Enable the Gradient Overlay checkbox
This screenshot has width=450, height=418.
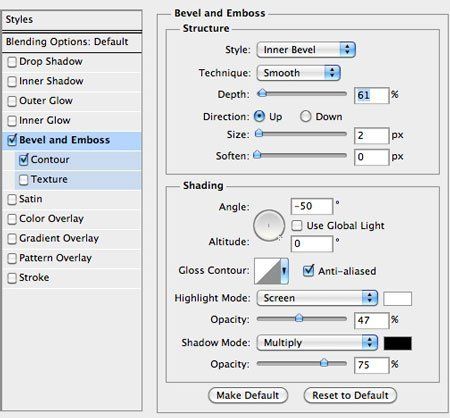12,239
